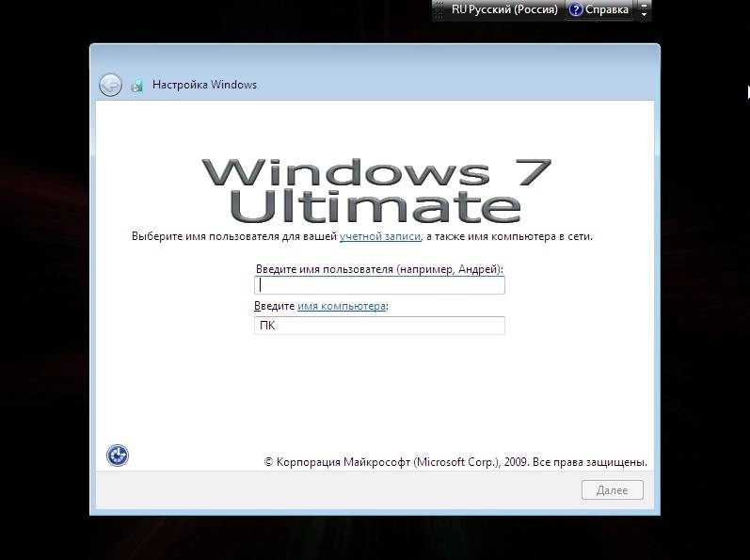
Task: Click the blue help question mark icon
Action: tap(576, 9)
